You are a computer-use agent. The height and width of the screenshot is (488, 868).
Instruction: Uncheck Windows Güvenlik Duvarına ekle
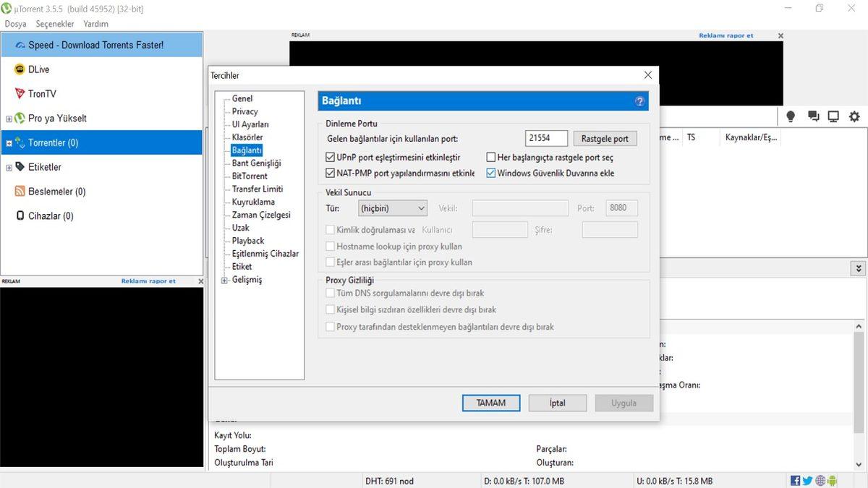point(490,173)
